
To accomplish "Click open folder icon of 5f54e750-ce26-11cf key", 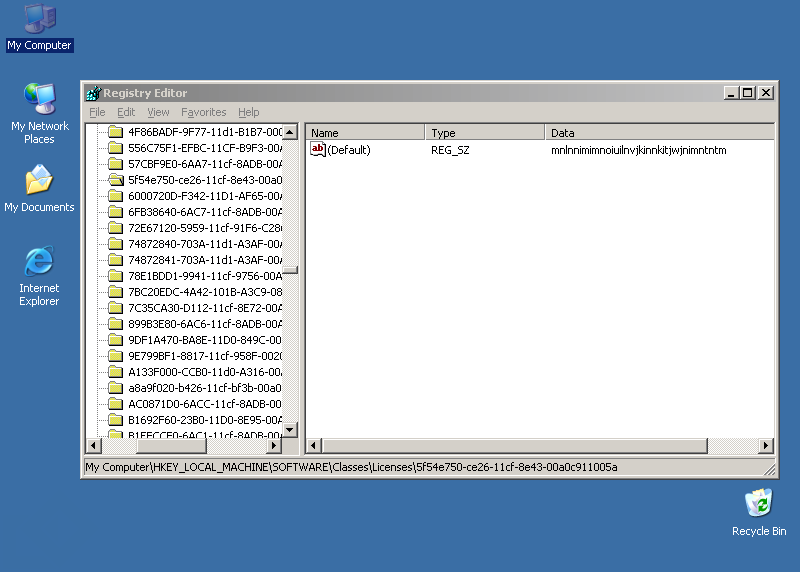I will (x=116, y=180).
